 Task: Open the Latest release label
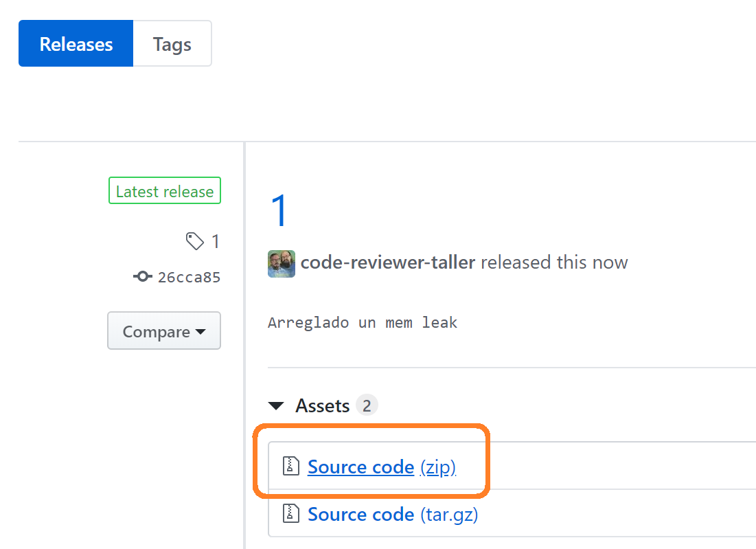(164, 190)
